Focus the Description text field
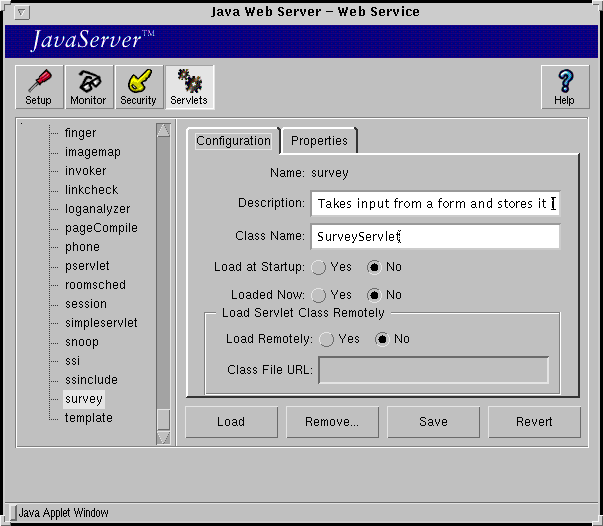This screenshot has width=603, height=526. [435, 203]
